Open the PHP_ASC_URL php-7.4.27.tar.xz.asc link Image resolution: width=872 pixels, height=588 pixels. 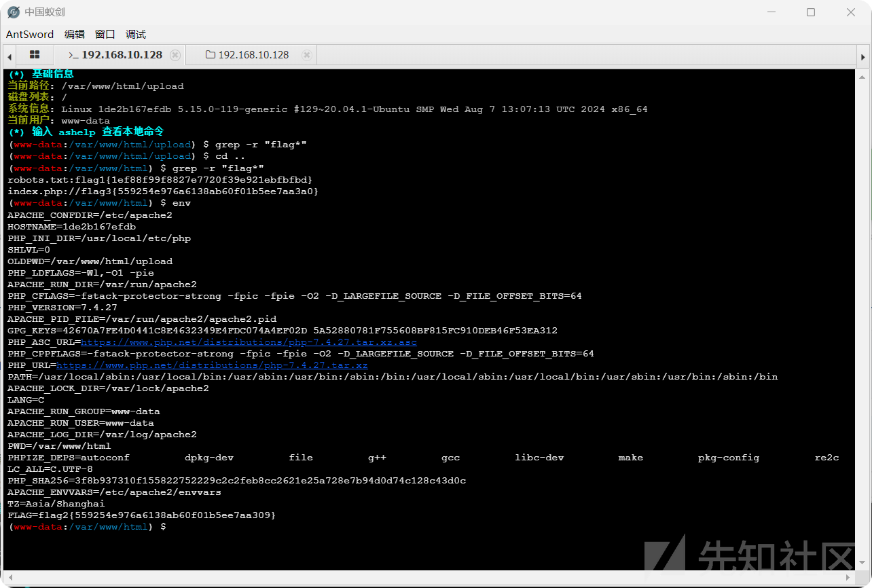pos(249,342)
